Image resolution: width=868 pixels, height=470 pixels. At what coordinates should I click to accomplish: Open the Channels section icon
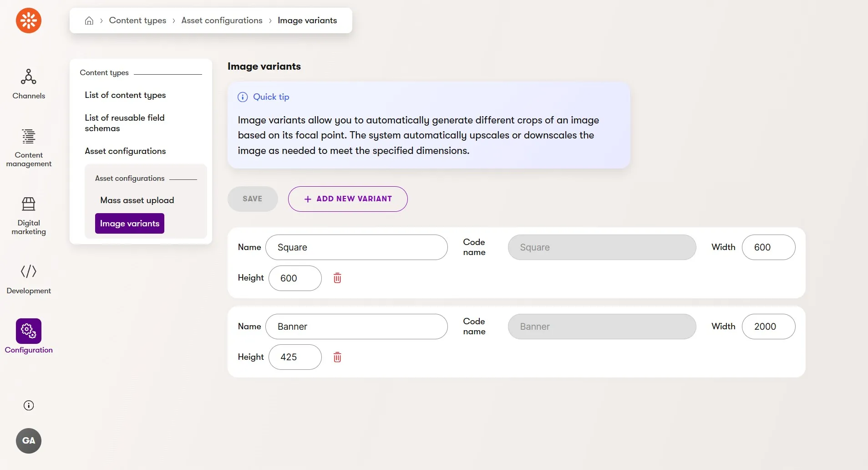28,77
